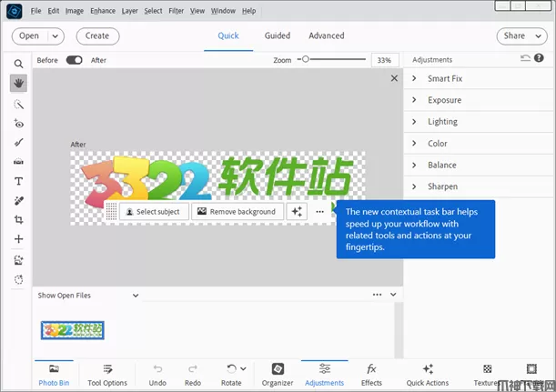
Task: Open the Rotate direction dropdown arrow
Action: click(243, 368)
